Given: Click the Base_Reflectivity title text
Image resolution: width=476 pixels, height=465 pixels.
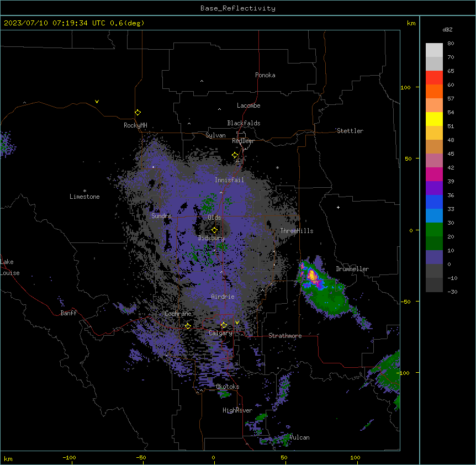Looking at the screenshot, I should (238, 8).
